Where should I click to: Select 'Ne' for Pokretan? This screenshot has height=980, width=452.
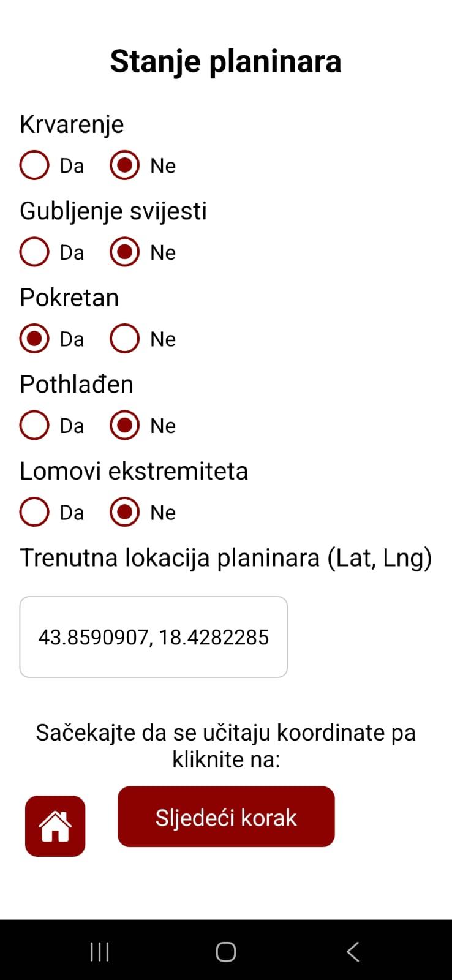pyautogui.click(x=124, y=339)
